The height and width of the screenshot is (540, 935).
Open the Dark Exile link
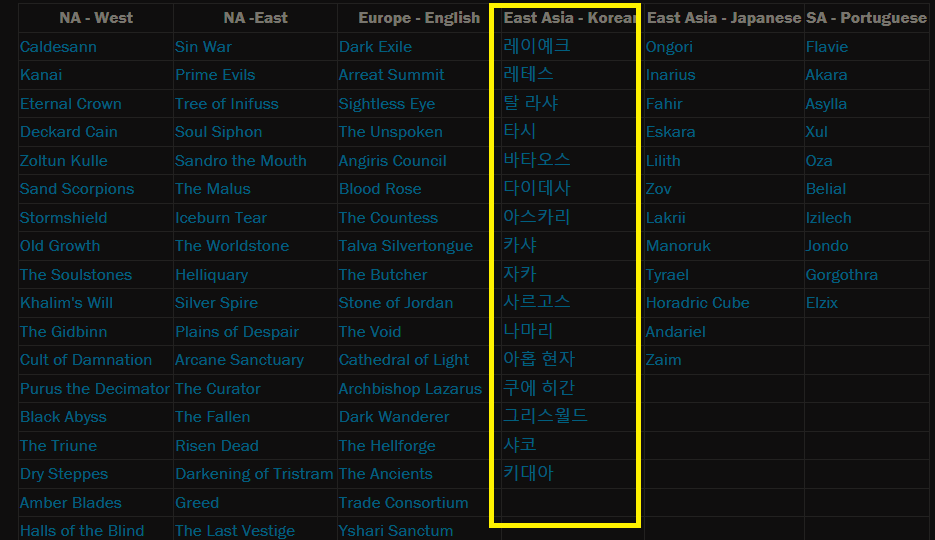[375, 46]
